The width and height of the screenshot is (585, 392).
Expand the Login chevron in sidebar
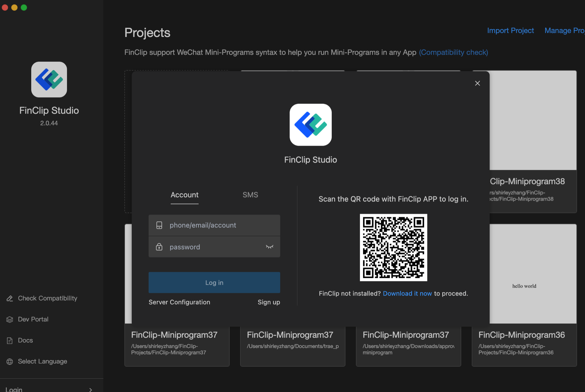point(90,390)
